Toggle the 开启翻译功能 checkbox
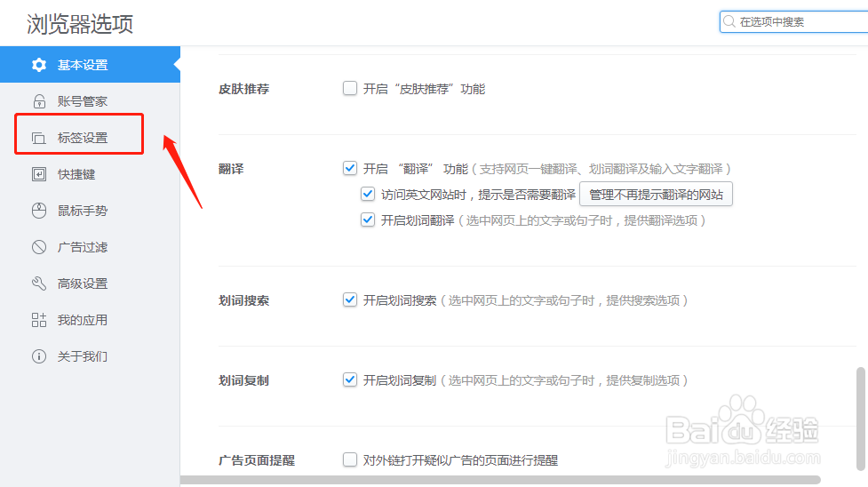This screenshot has width=868, height=487. pos(350,168)
